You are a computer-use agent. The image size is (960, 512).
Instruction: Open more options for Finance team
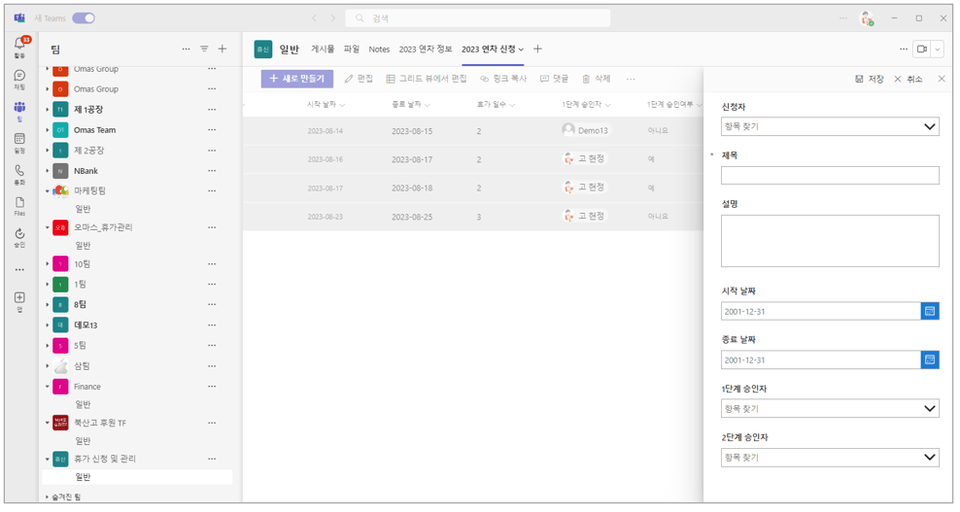pos(212,386)
